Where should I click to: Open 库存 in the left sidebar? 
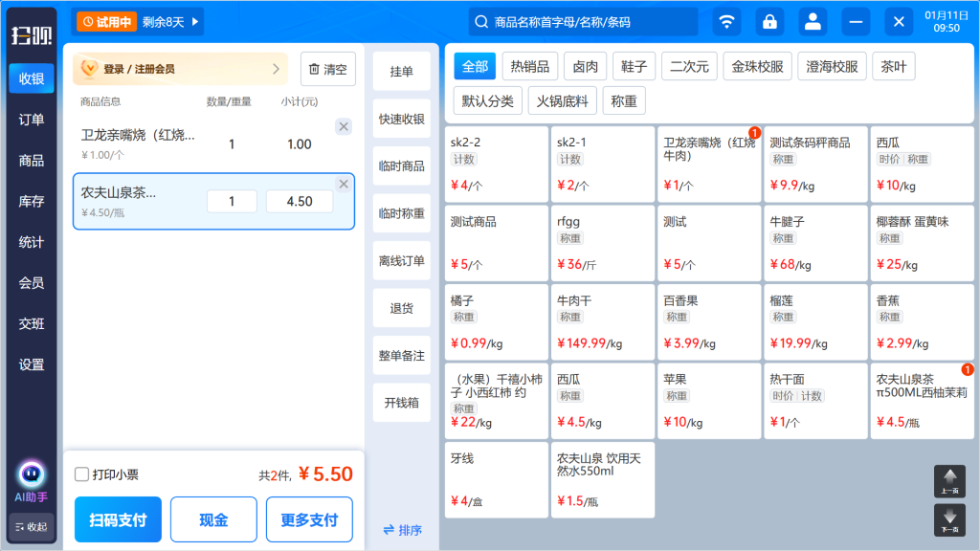(32, 201)
